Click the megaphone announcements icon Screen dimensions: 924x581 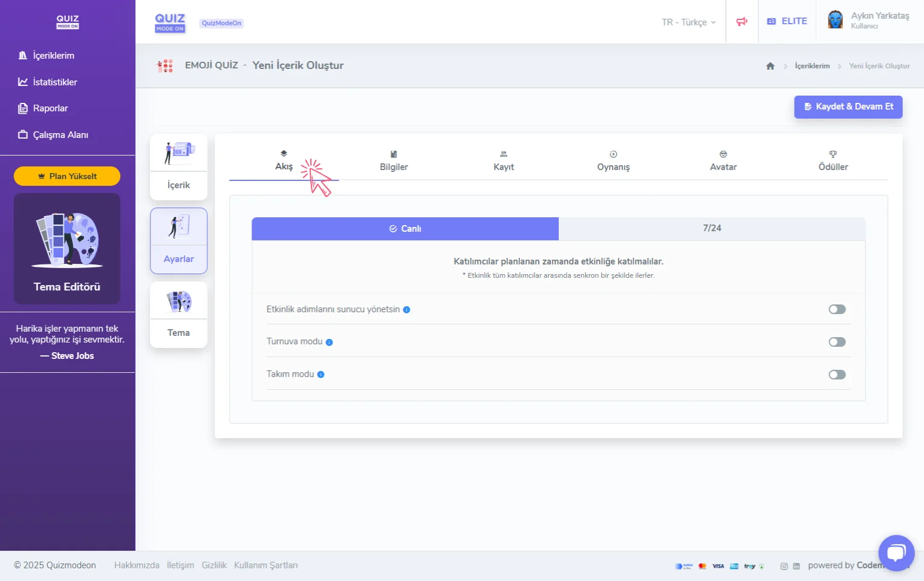741,22
